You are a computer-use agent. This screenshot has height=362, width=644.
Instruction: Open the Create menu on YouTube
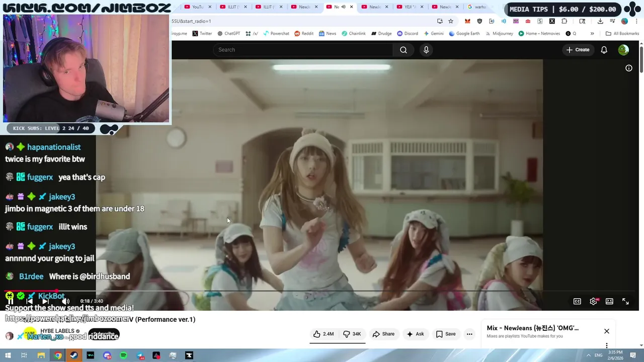578,50
